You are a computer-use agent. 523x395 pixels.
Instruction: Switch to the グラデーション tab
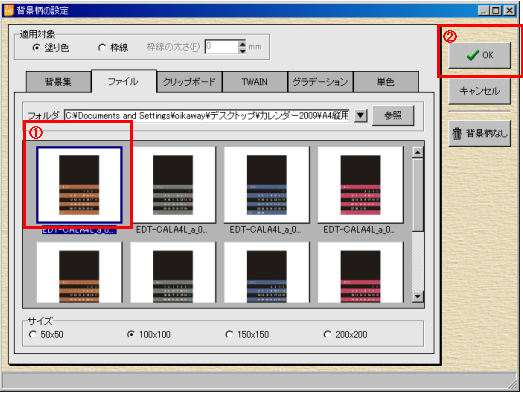[x=320, y=82]
